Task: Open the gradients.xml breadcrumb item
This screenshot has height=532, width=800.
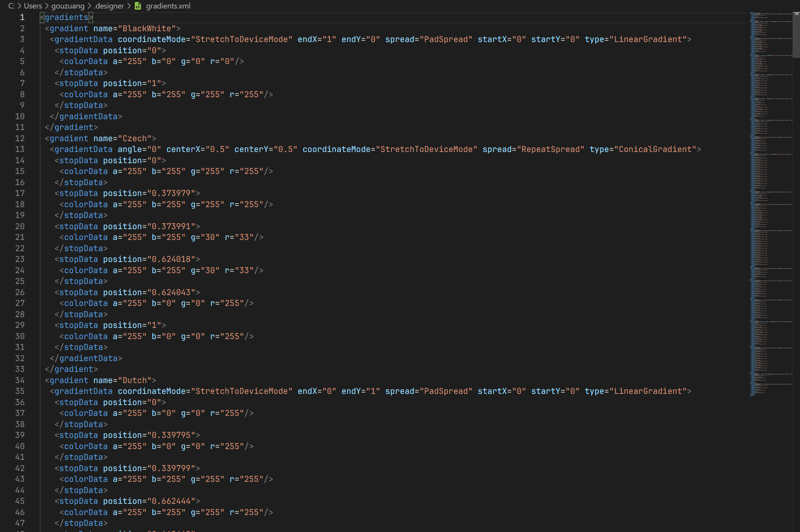Action: (168, 6)
